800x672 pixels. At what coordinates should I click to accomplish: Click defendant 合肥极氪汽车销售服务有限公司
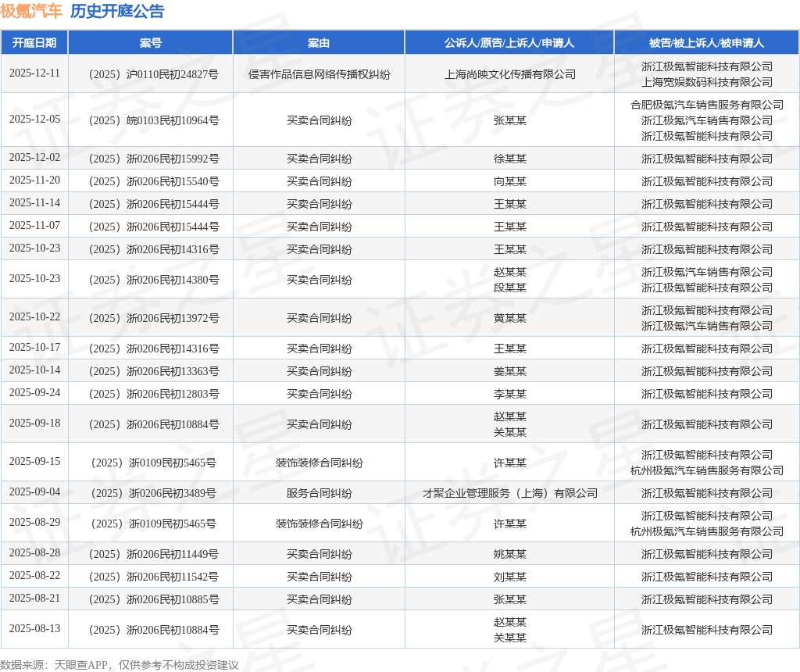(x=706, y=105)
